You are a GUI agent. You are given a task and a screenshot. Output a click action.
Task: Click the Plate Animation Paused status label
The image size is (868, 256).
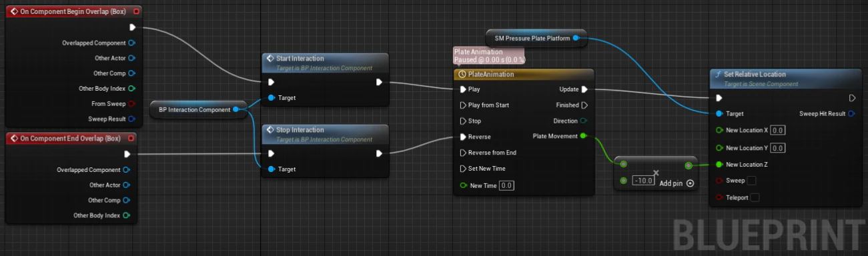[489, 55]
